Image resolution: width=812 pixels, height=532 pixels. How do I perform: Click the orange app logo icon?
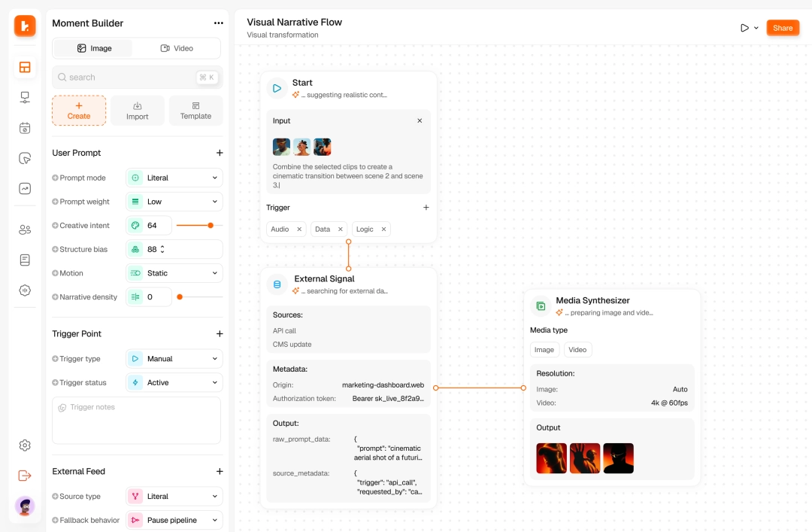[x=25, y=26]
